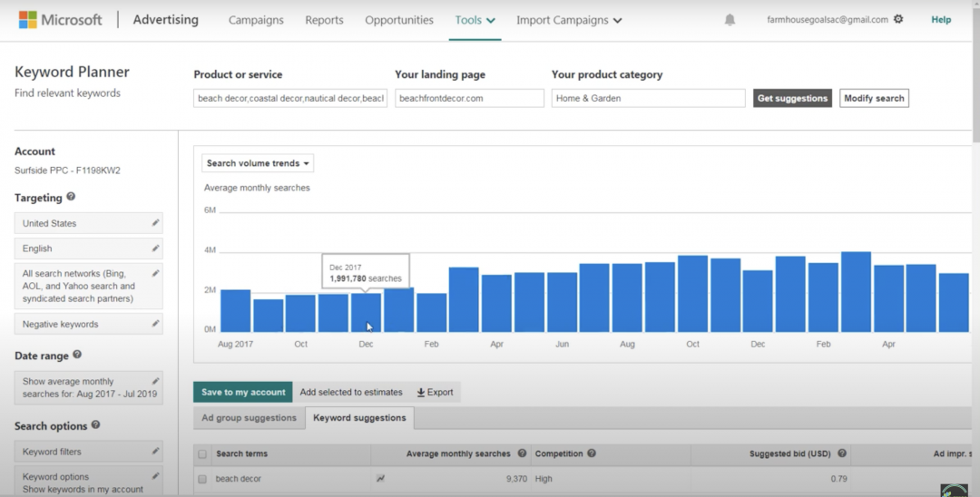The image size is (980, 497).
Task: Click the Get suggestions button
Action: click(792, 98)
